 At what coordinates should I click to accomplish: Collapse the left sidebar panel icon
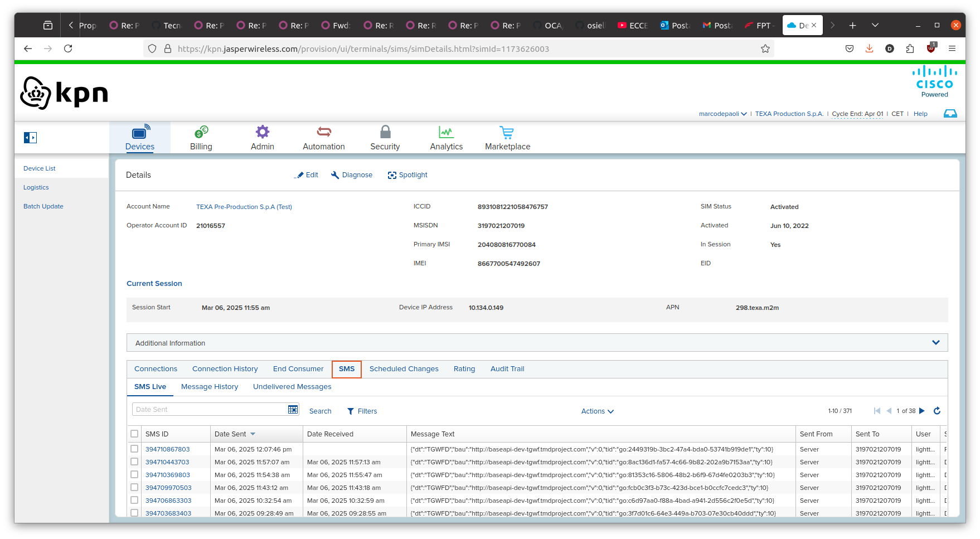(30, 138)
